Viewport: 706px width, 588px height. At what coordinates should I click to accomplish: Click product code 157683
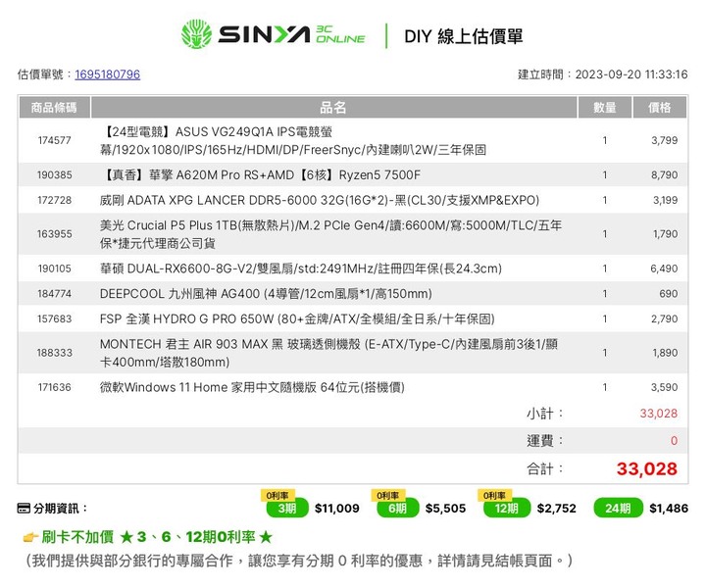pos(55,318)
